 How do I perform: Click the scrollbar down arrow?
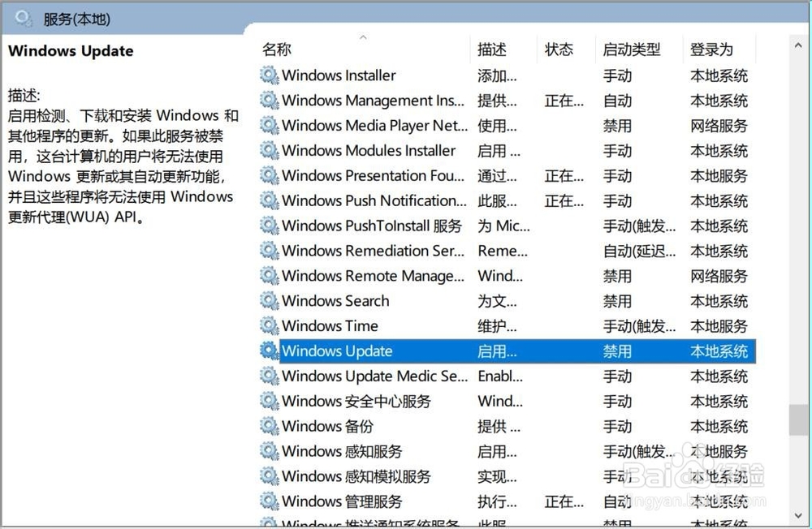[x=799, y=514]
